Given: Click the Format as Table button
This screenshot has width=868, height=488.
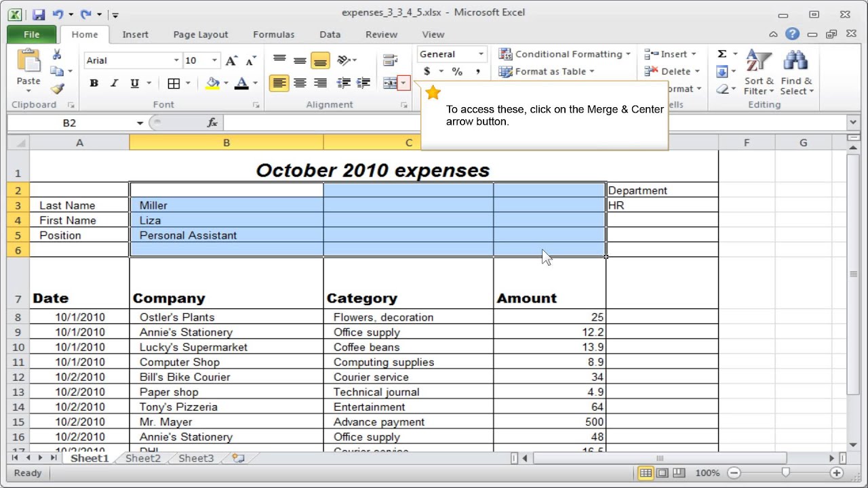Looking at the screenshot, I should [x=547, y=71].
